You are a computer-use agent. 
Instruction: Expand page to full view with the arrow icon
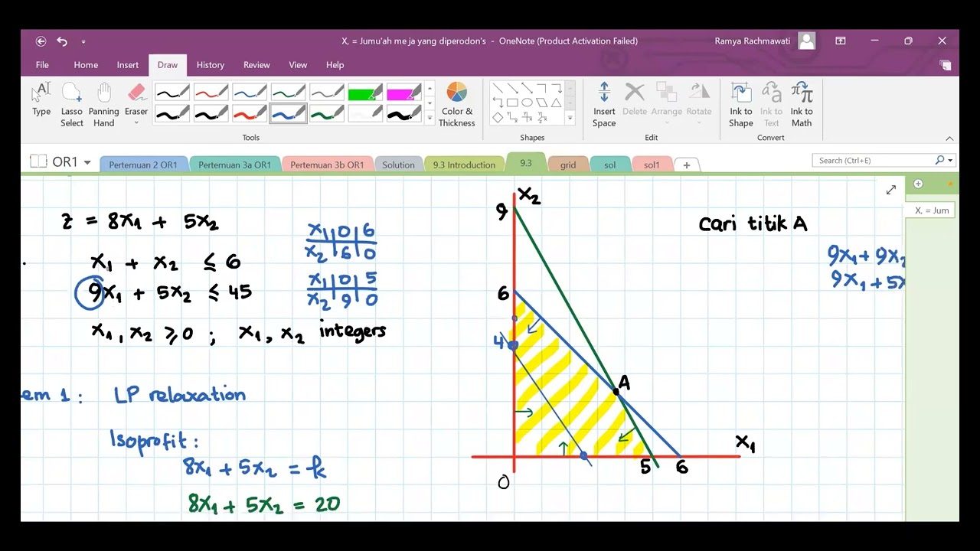[891, 190]
